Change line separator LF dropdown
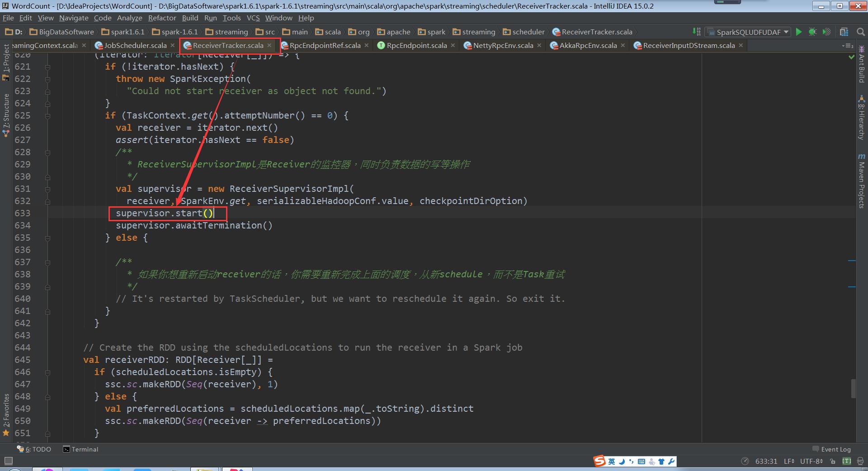 point(789,461)
